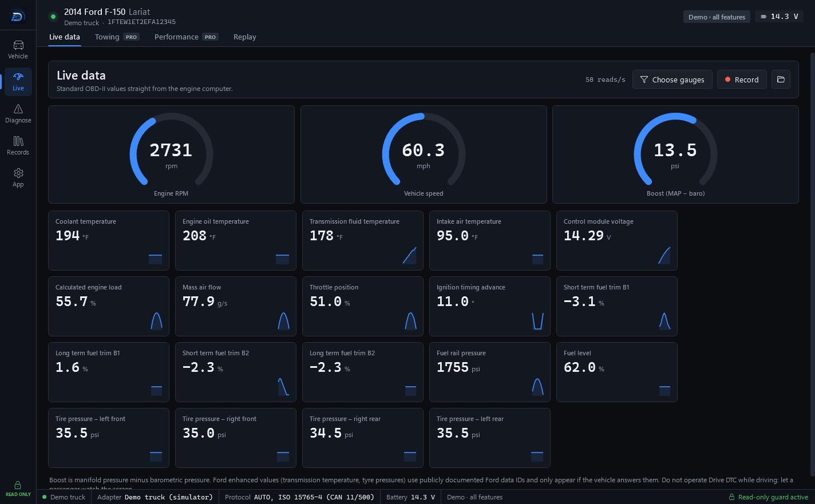815x504 pixels.
Task: Click Mass air flow sparkline
Action: click(283, 321)
